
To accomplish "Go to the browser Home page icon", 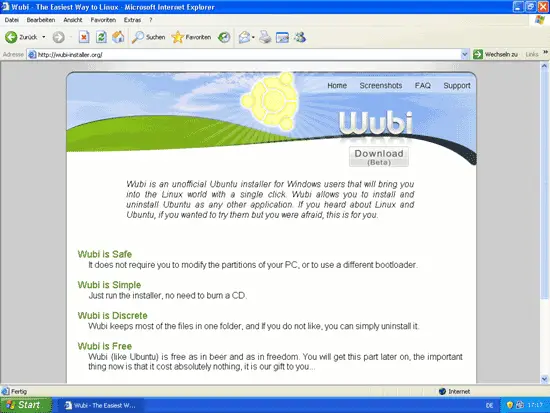I will 118,37.
